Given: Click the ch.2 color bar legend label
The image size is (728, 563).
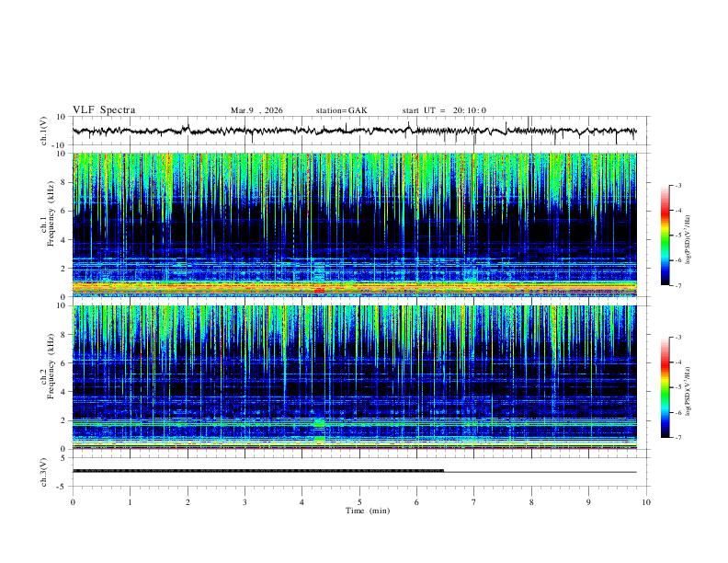Looking at the screenshot, I should [x=688, y=391].
